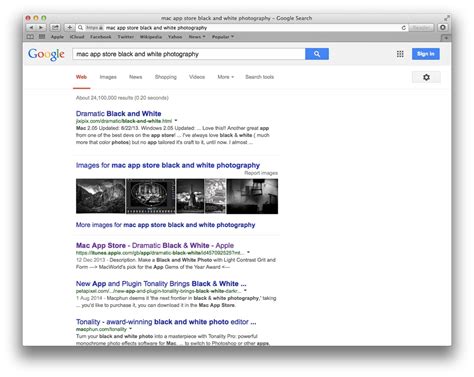The height and width of the screenshot is (377, 474).
Task: Open Images for mac app store heading link
Action: pyautogui.click(x=168, y=165)
